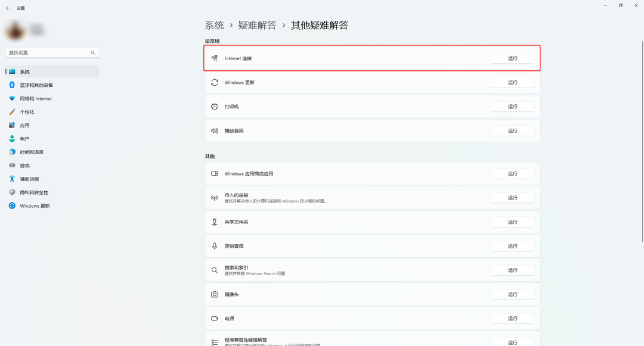Open the 系统 category in sidebar
644x346 pixels.
(x=52, y=71)
